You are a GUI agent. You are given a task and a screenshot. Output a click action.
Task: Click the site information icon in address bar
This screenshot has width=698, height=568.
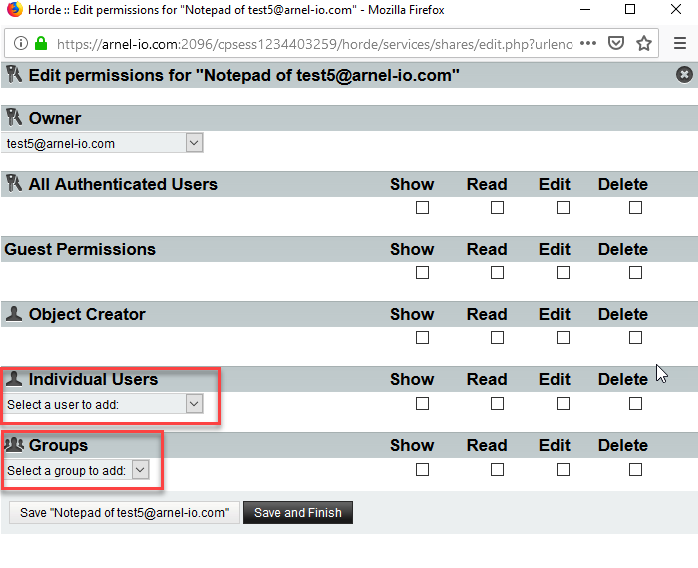[x=21, y=44]
